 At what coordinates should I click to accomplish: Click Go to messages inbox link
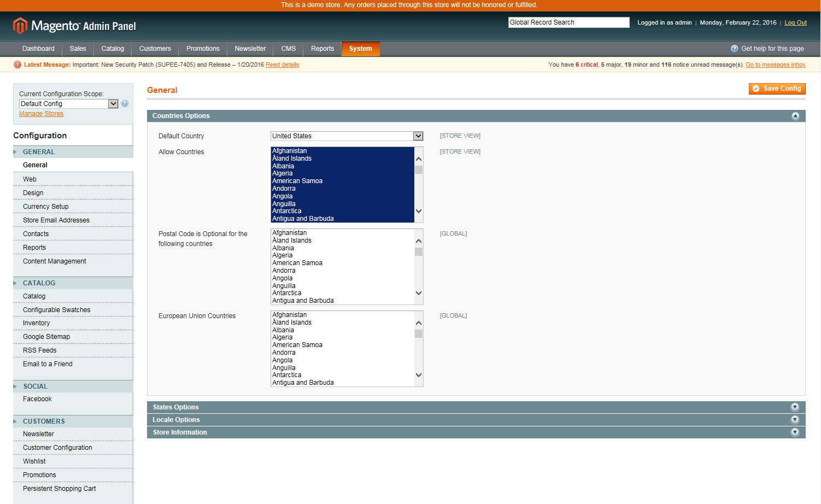pos(776,65)
